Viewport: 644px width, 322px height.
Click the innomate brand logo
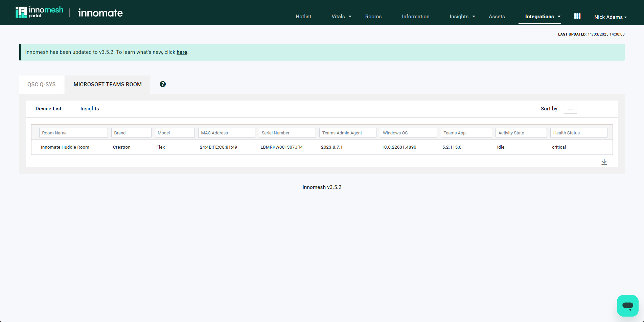[100, 13]
